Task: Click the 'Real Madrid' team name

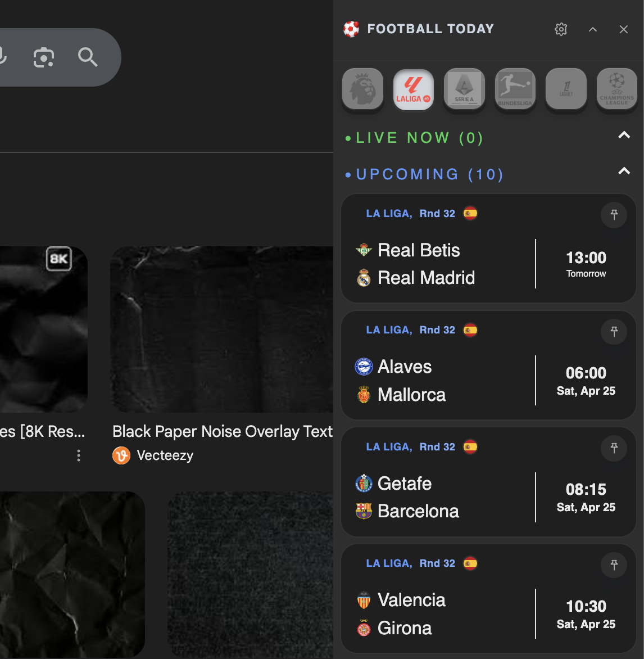Action: pyautogui.click(x=426, y=278)
